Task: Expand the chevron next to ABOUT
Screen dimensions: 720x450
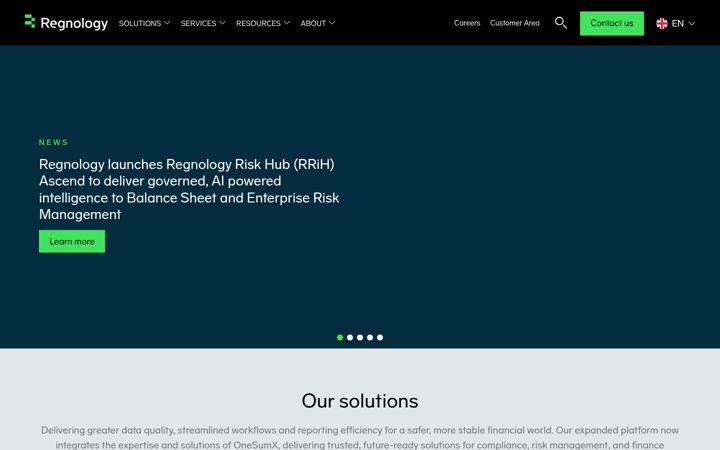Action: (332, 22)
